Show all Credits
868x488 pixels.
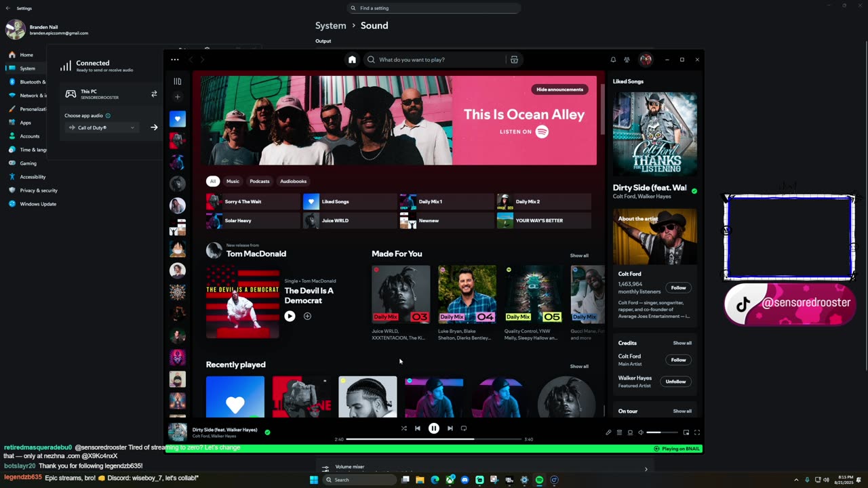coord(682,343)
